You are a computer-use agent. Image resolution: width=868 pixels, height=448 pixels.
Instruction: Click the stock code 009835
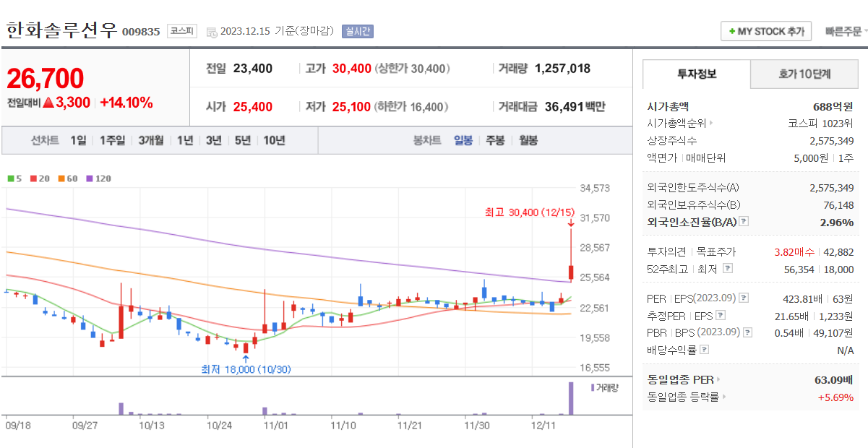(141, 32)
